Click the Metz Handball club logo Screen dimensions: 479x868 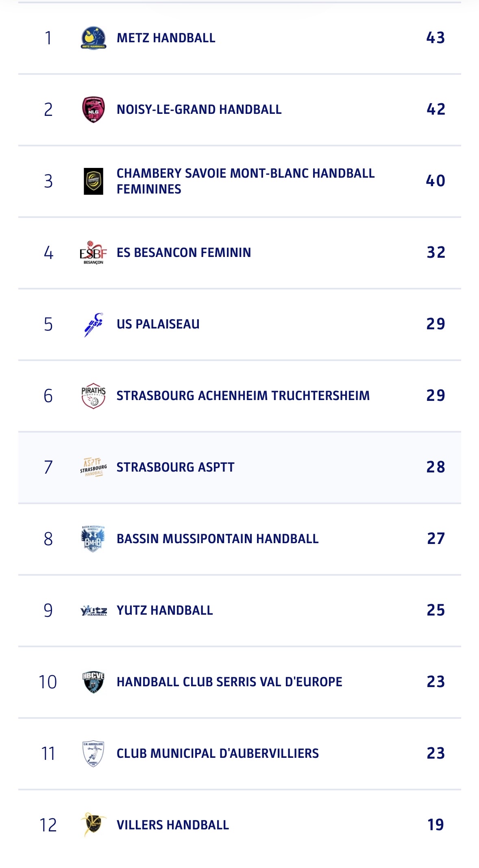click(94, 38)
